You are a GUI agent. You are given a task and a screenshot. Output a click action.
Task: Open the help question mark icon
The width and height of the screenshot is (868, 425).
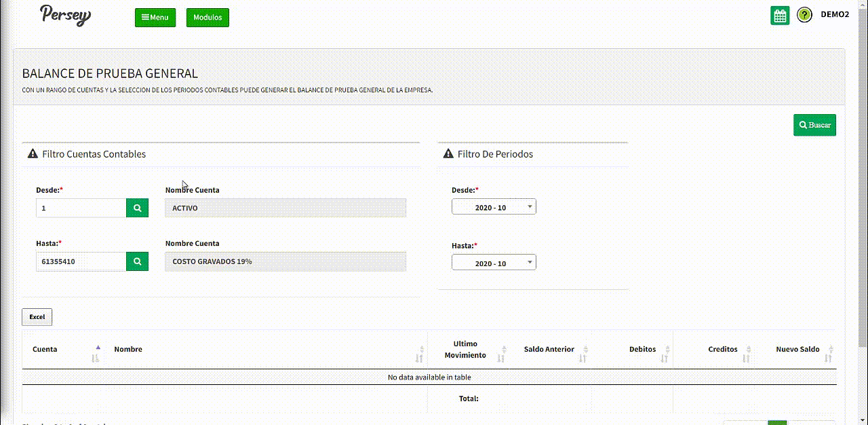pyautogui.click(x=804, y=15)
